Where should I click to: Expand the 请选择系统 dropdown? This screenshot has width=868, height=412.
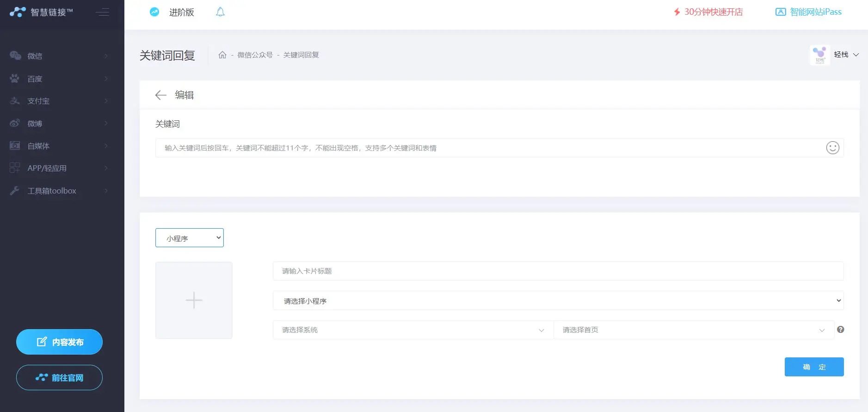click(x=412, y=330)
